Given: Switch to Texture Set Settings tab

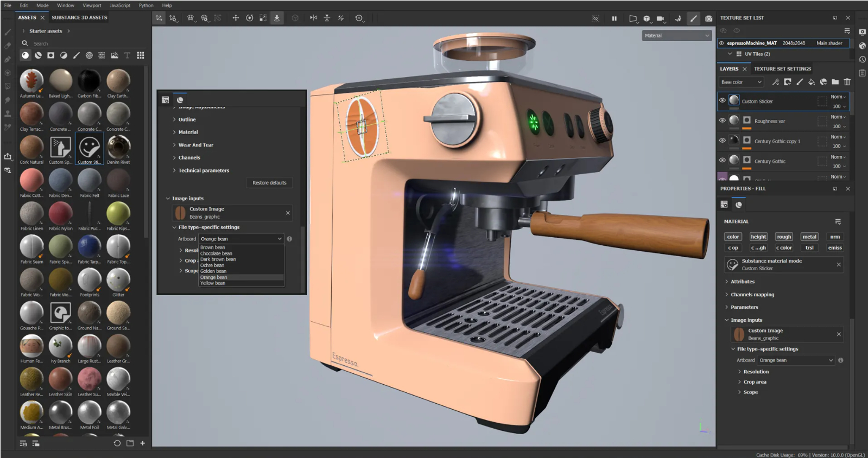Looking at the screenshot, I should tap(782, 69).
